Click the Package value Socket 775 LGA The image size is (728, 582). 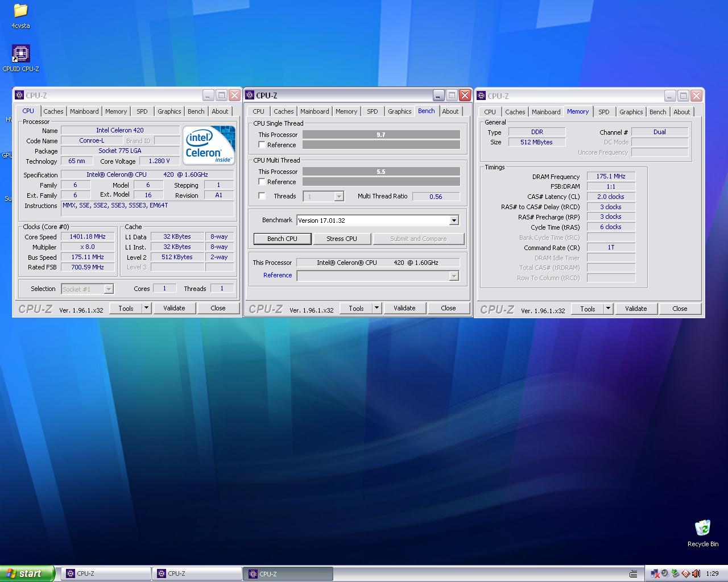pyautogui.click(x=120, y=151)
